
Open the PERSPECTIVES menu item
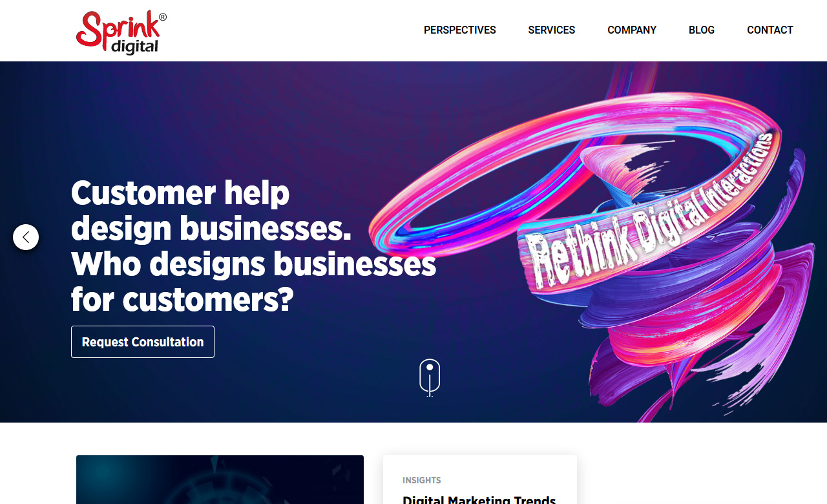460,30
